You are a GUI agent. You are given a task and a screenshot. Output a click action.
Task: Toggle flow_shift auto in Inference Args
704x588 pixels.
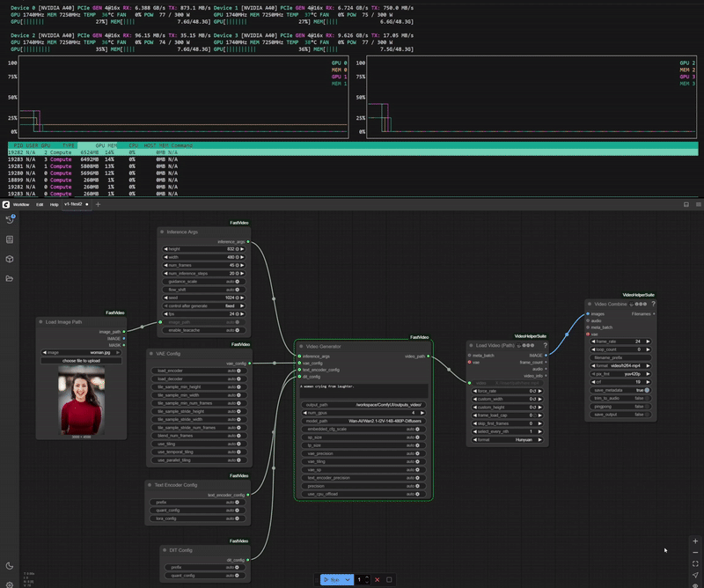pos(204,290)
